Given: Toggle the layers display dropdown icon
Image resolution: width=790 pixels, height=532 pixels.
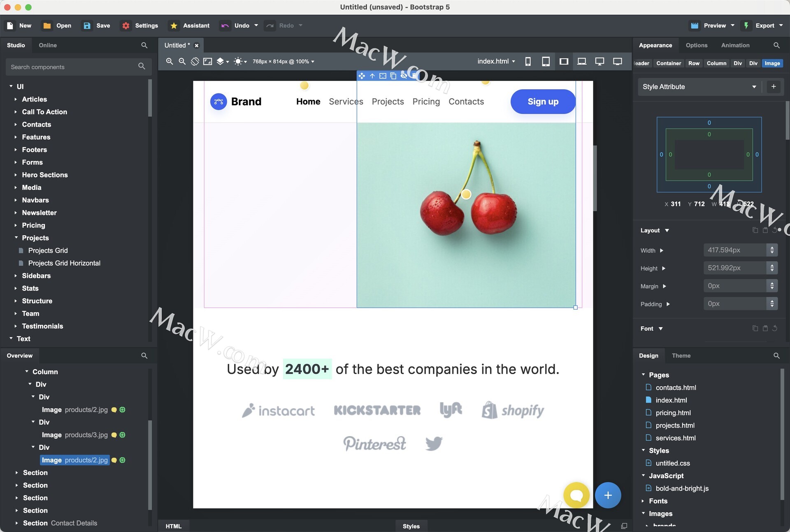Looking at the screenshot, I should (x=222, y=61).
